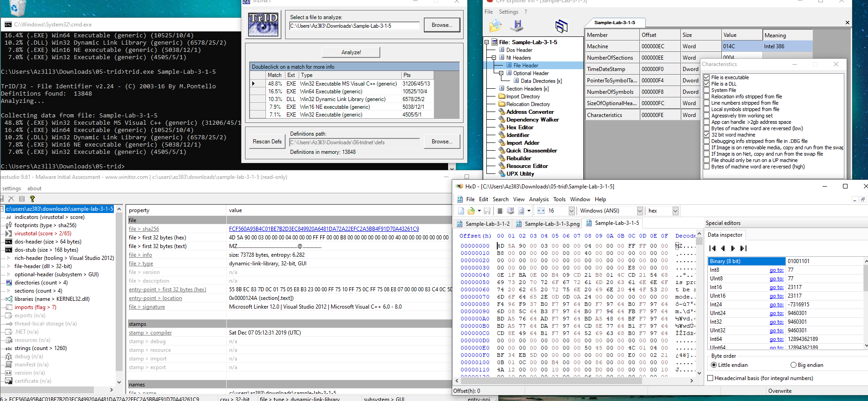Screen dimensions: 868x401
Task: Collapse the Optional Header tree node
Action: click(501, 73)
